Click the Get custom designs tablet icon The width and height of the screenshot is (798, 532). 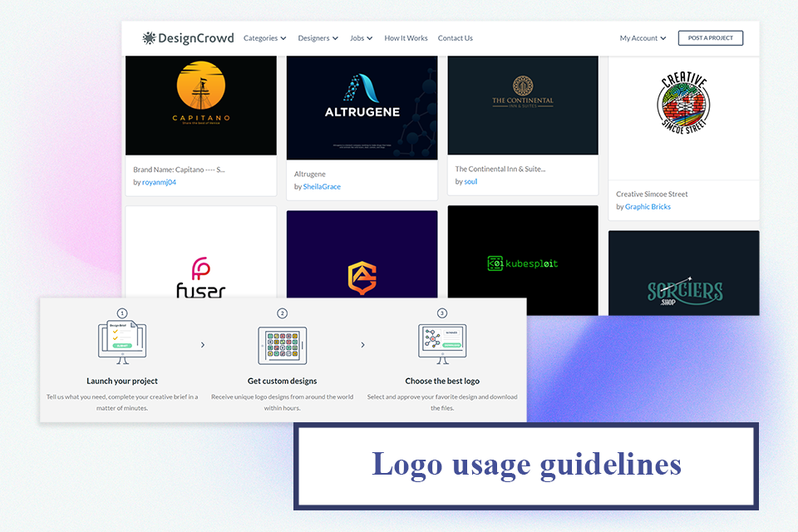283,345
